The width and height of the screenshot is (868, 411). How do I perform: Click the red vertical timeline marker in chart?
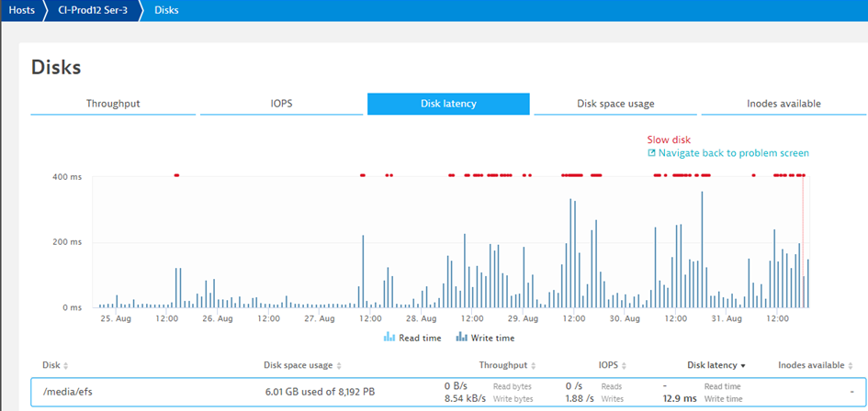click(x=803, y=242)
